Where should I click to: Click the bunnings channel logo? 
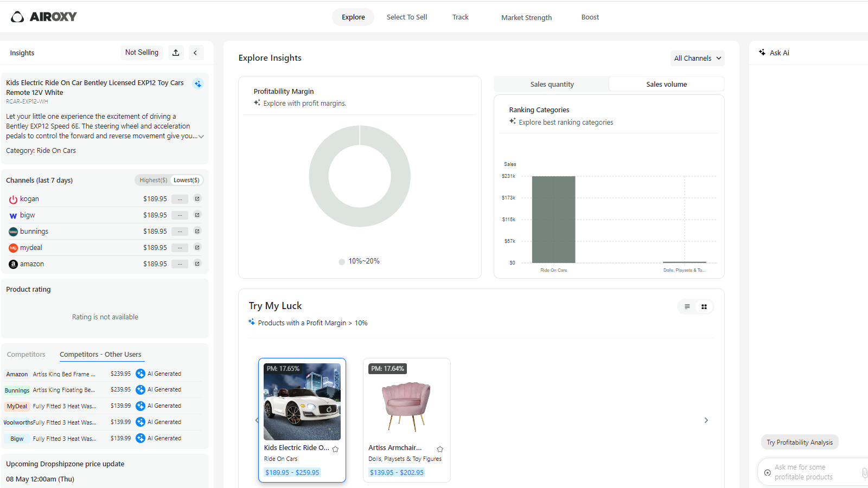click(x=13, y=232)
